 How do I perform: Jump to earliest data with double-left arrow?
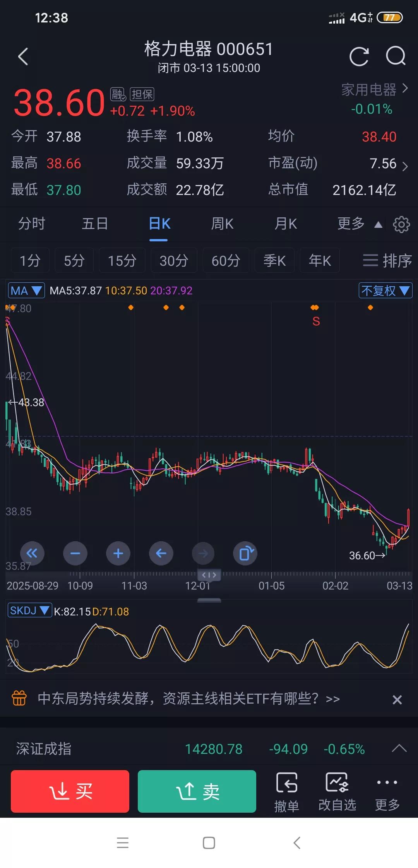click(32, 554)
